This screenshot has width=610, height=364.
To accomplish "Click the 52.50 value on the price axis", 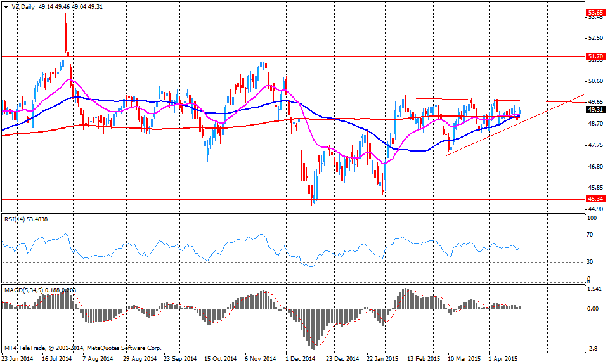I will click(595, 38).
